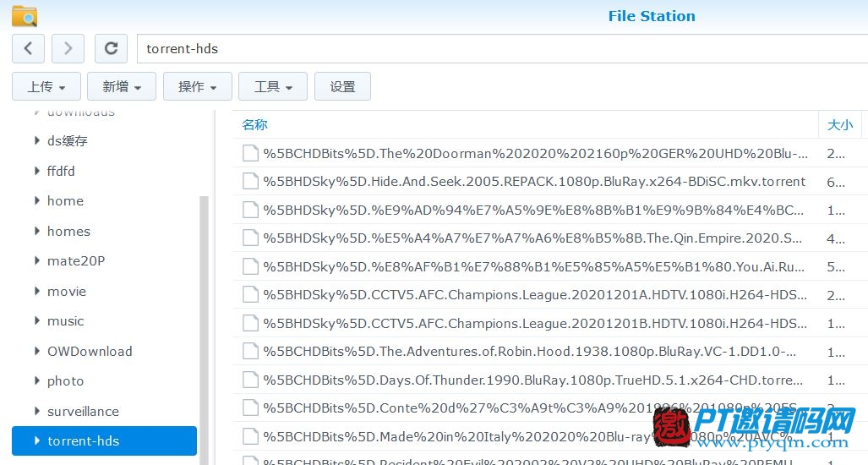Screen dimensions: 868x465
Task: Click the path field showing torrent-hds
Action: coord(502,49)
